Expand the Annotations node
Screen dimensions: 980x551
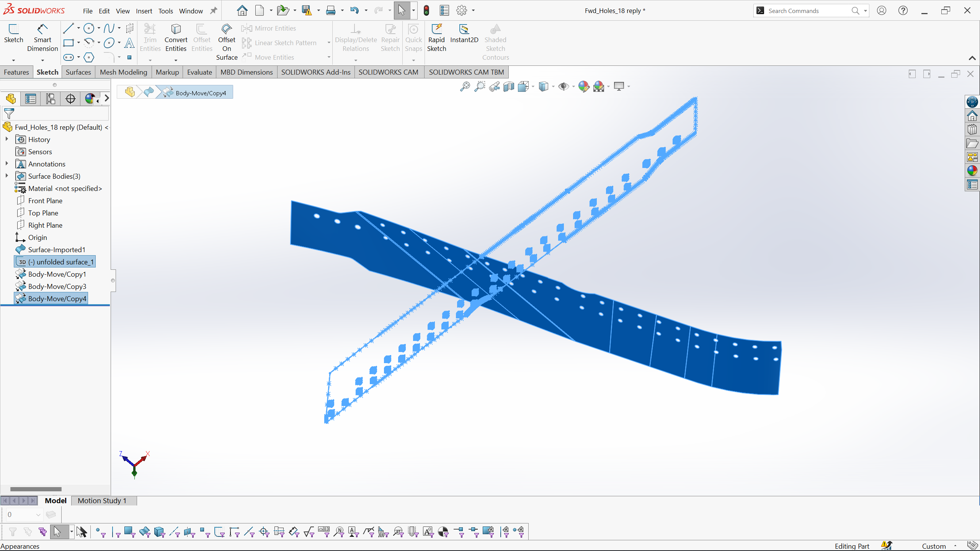(x=7, y=164)
